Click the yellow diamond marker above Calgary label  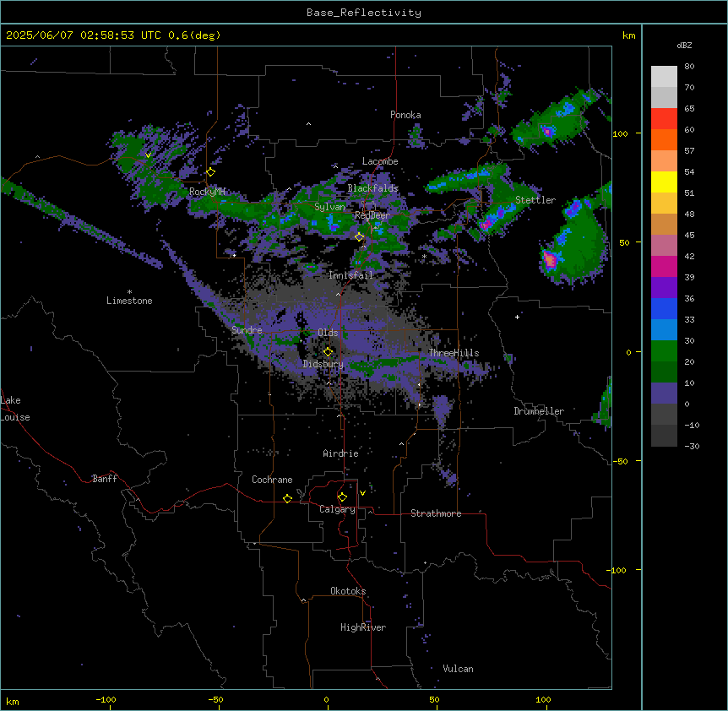coord(342,497)
